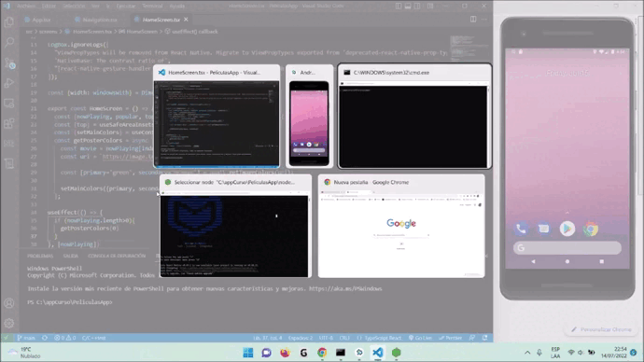Open Extensions view in VS Code
The image size is (644, 362).
pos(9,123)
